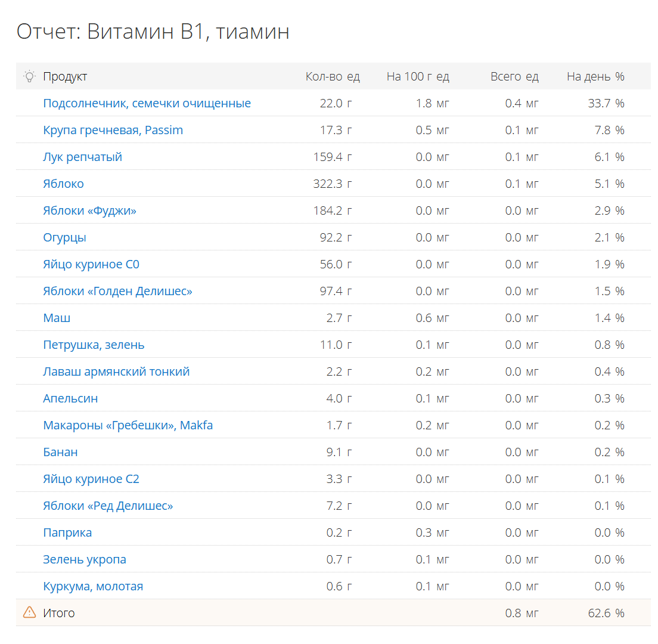Click the Всего ед column header
Viewport: 658px width, 644px height.
tap(514, 76)
